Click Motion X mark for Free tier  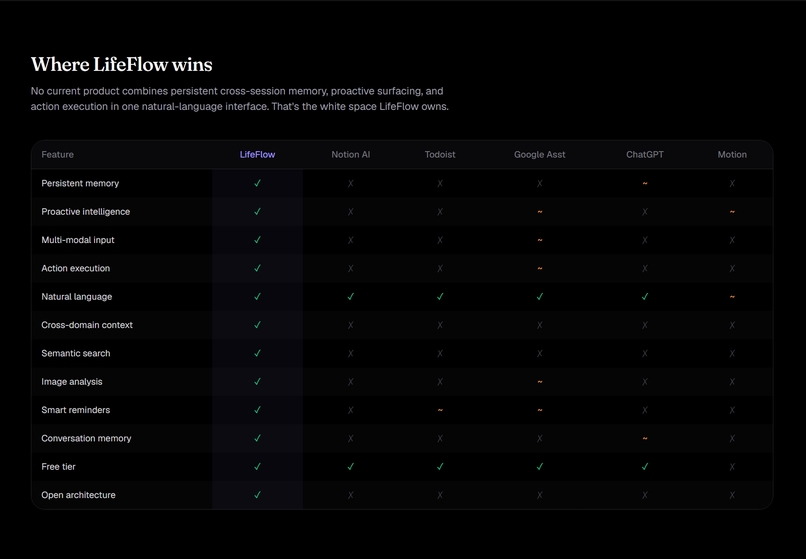(732, 466)
